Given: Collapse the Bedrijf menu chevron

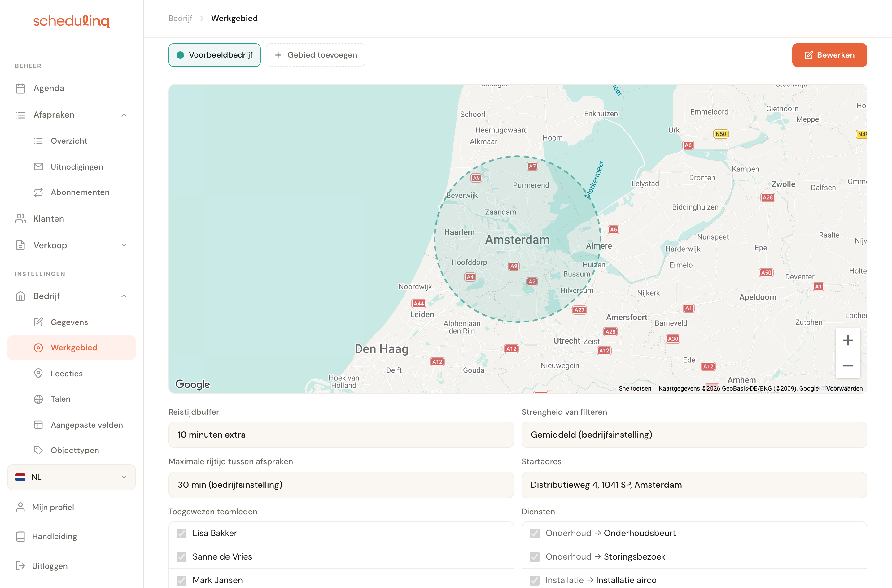Looking at the screenshot, I should pyautogui.click(x=124, y=296).
